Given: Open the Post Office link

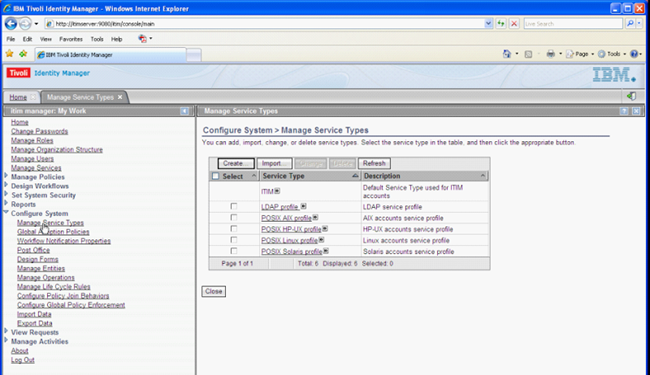Looking at the screenshot, I should tap(34, 250).
